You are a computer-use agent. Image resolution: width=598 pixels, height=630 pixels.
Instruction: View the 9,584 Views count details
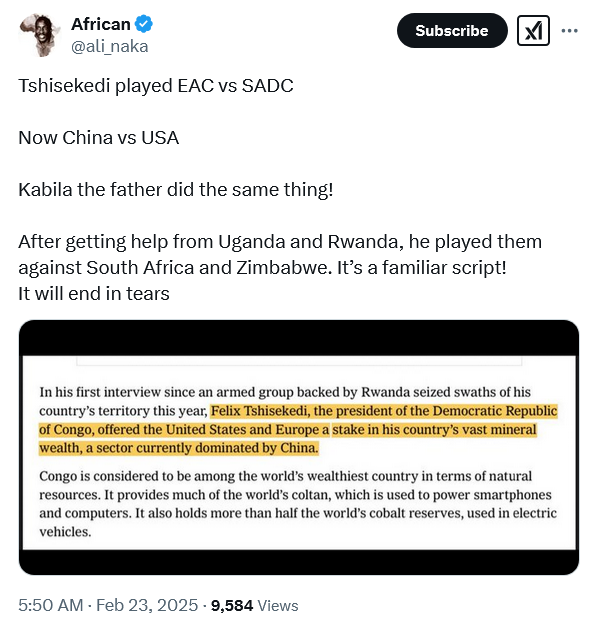point(254,605)
